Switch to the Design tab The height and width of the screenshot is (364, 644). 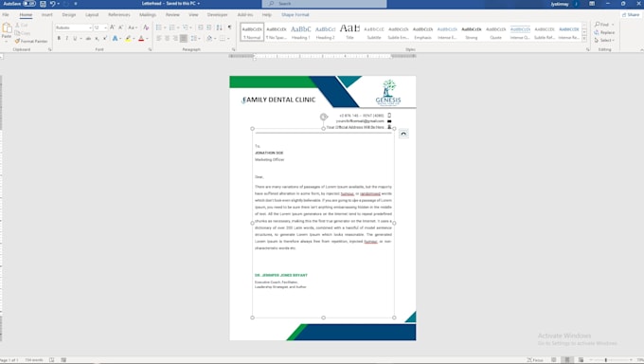[x=68, y=15]
